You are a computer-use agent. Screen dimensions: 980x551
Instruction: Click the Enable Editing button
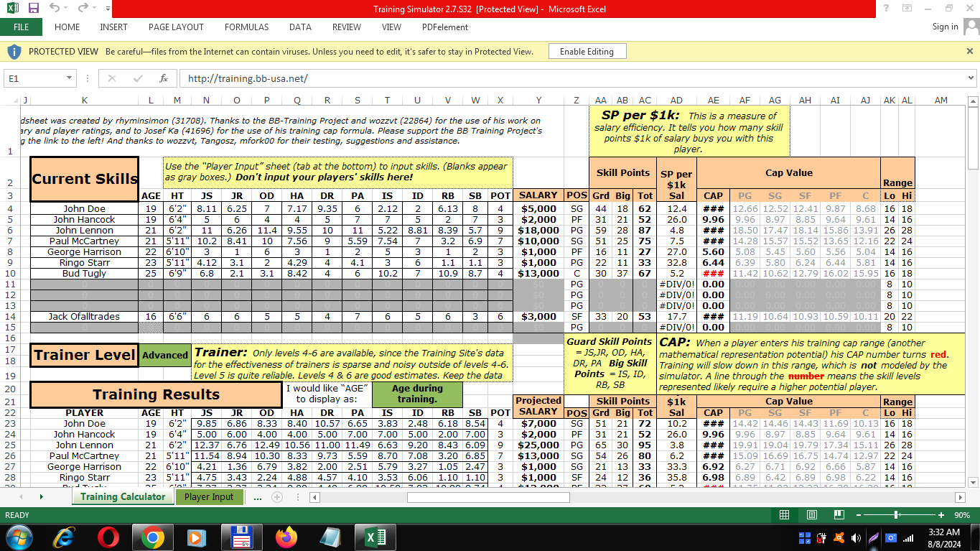click(x=587, y=52)
